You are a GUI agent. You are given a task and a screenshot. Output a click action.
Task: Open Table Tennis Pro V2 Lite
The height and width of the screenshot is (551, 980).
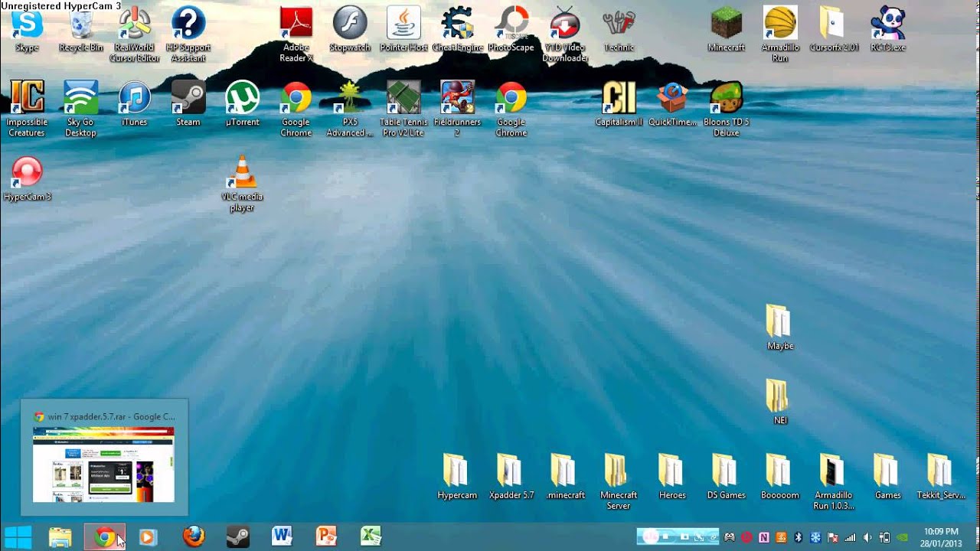[x=403, y=109]
